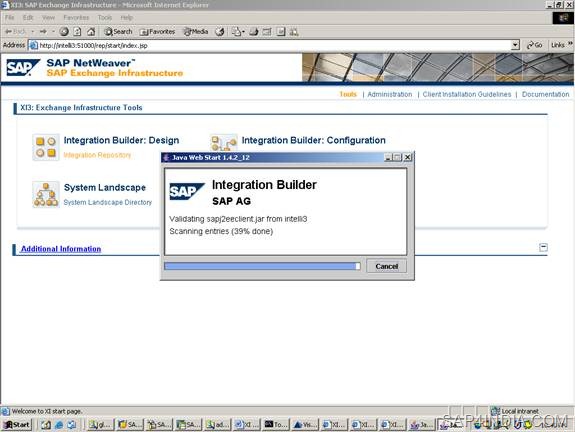575x432 pixels.
Task: Cancel the Java Web Start download
Action: tap(387, 266)
